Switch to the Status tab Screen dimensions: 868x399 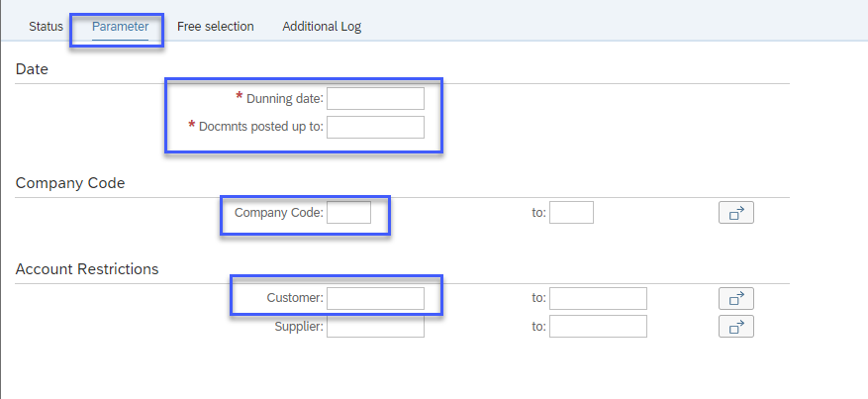(x=46, y=27)
